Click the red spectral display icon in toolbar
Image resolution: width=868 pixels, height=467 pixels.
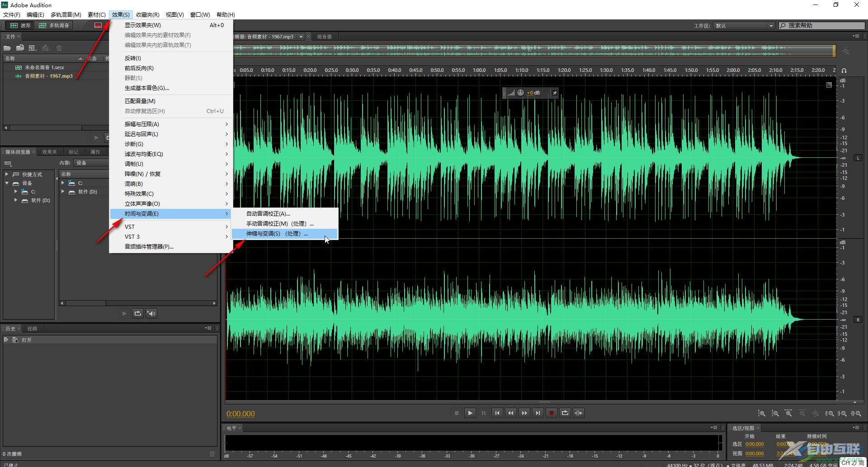(x=98, y=25)
